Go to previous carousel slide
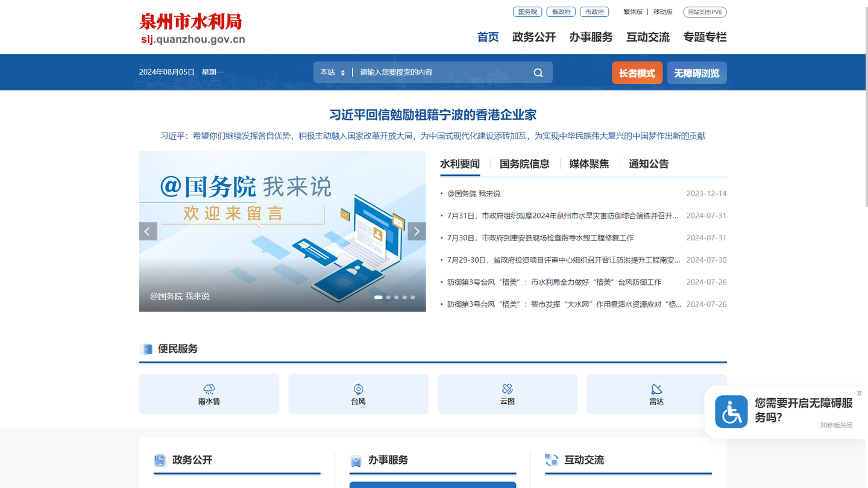 point(148,231)
